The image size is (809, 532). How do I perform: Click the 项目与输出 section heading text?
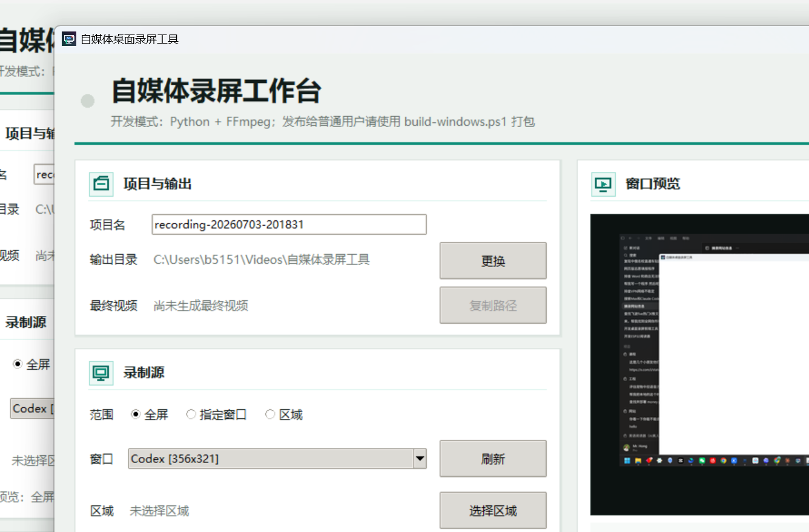pos(157,184)
